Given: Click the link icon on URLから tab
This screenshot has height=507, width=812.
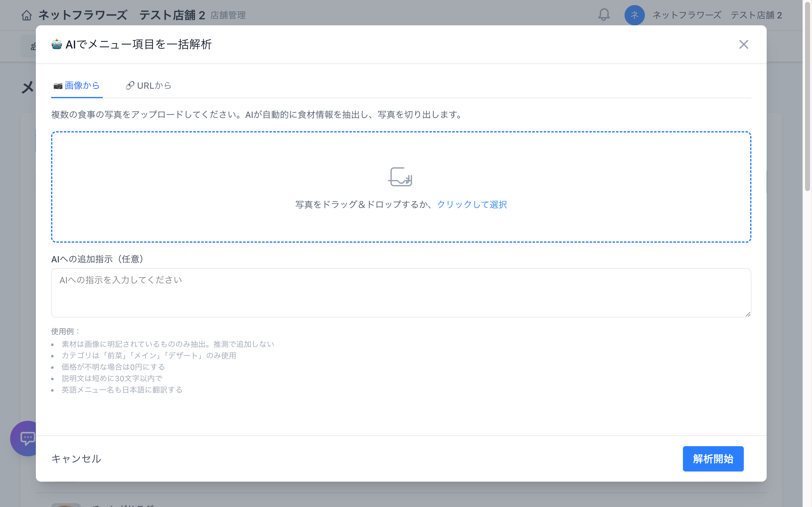Looking at the screenshot, I should (131, 86).
